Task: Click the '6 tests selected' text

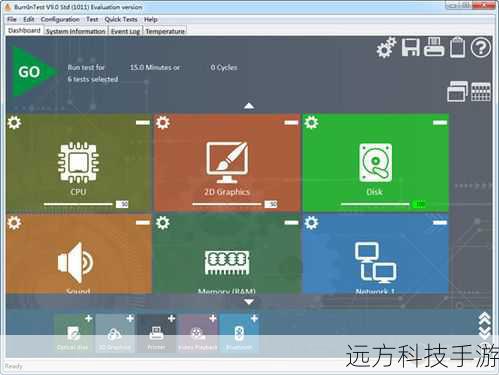Action: pyautogui.click(x=93, y=79)
